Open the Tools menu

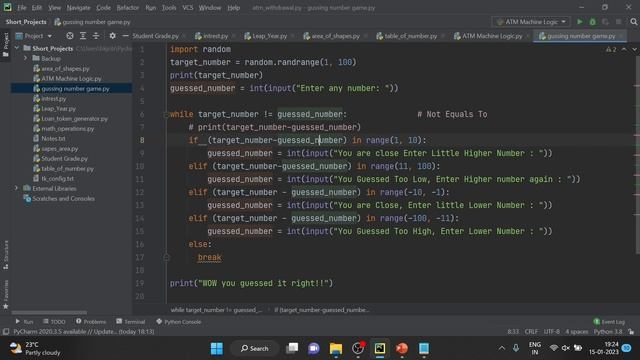pyautogui.click(x=169, y=8)
